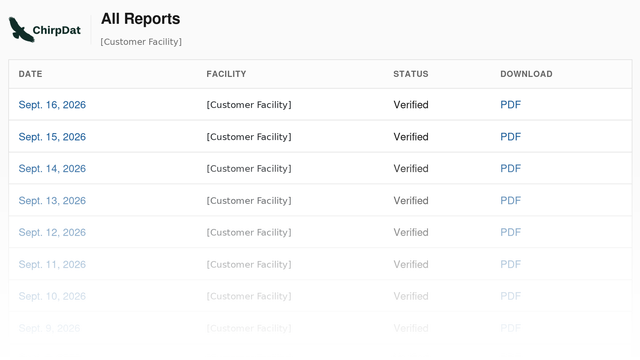Image resolution: width=640 pixels, height=360 pixels.
Task: Click the DATE column header
Action: (30, 74)
